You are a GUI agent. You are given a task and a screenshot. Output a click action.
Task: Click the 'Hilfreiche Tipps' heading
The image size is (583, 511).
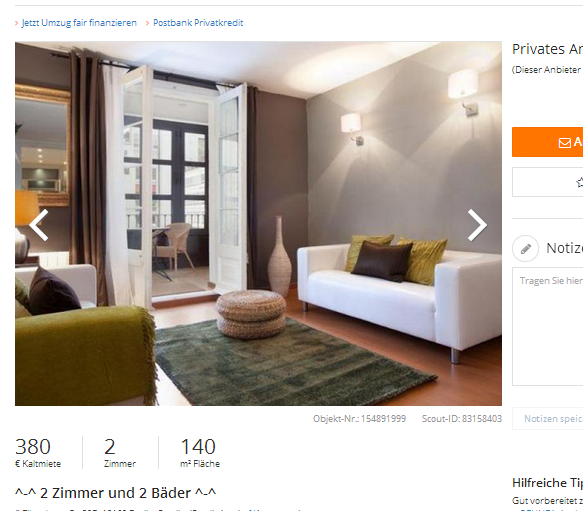click(x=547, y=483)
